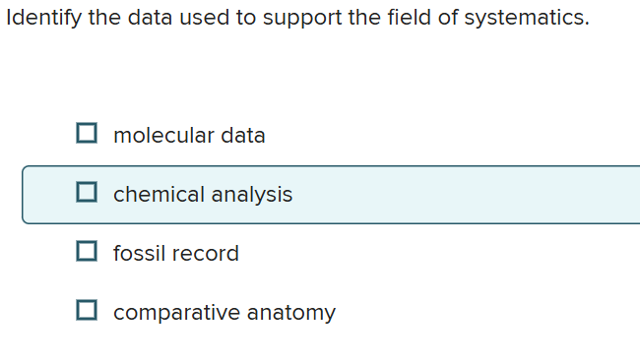This screenshot has height=364, width=640.
Task: Click the word 'used' in the question
Action: [x=204, y=17]
